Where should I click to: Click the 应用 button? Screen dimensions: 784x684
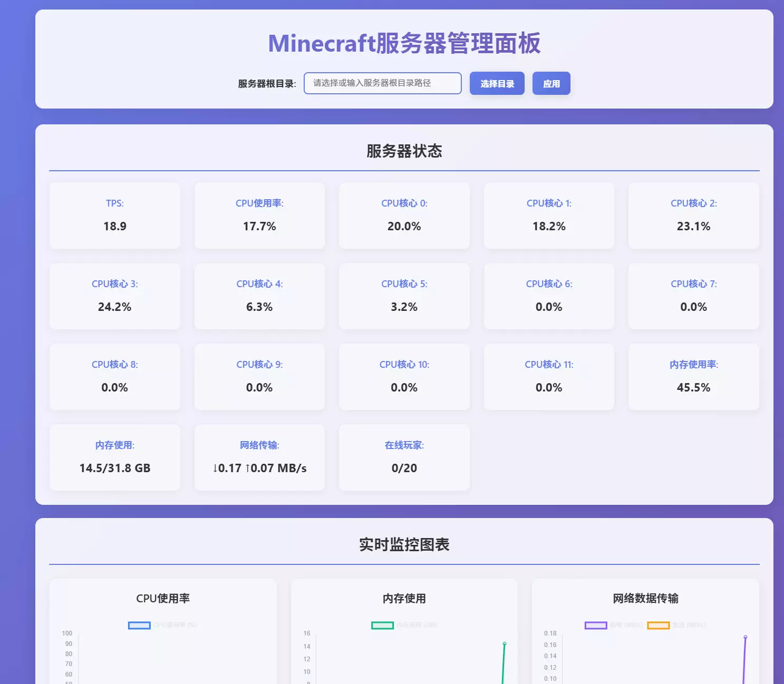551,83
